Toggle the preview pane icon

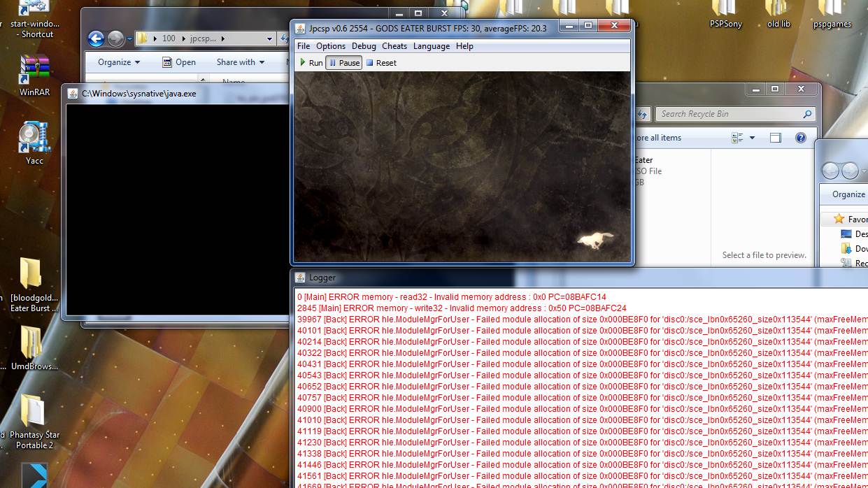775,138
